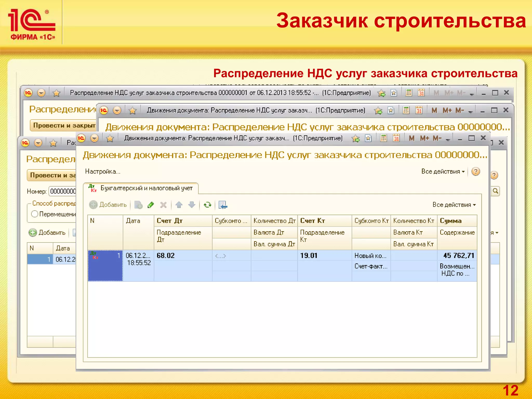Screen dimensions: 532x399
Task: Click the Добавить button in the left window
Action: coord(47,232)
